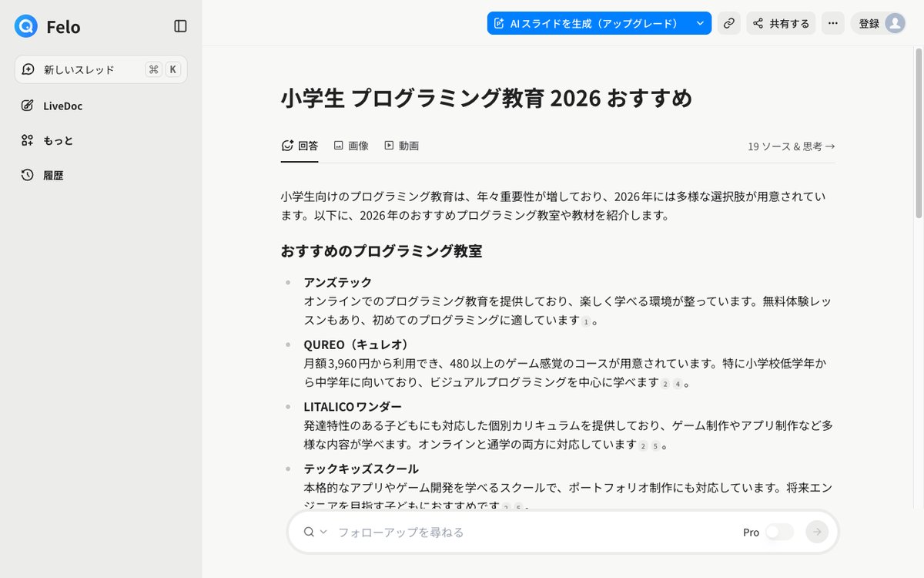924x578 pixels.
Task: Open 19 ソース & 思考 link
Action: 792,146
